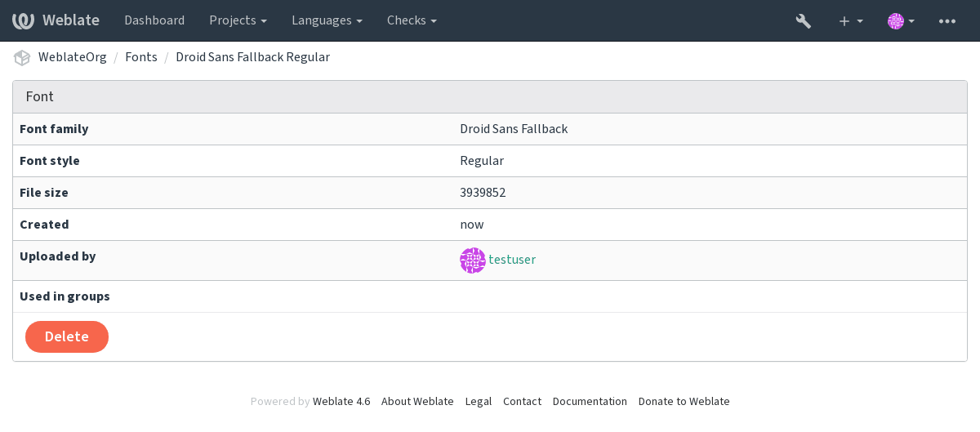Click the Weblate logo in navbar

click(56, 20)
